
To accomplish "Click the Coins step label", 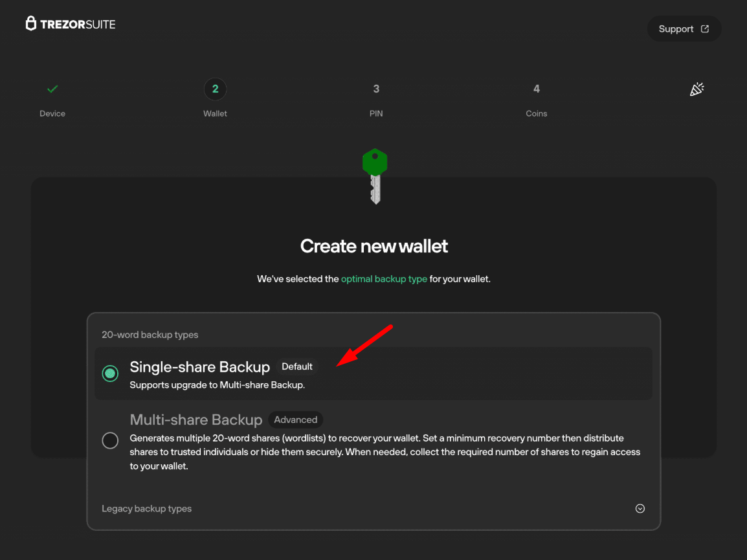I will (x=537, y=113).
